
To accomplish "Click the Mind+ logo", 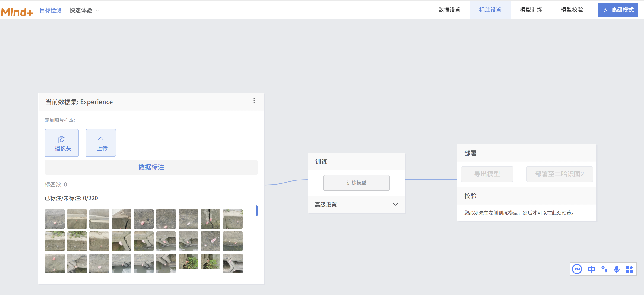I will click(17, 12).
